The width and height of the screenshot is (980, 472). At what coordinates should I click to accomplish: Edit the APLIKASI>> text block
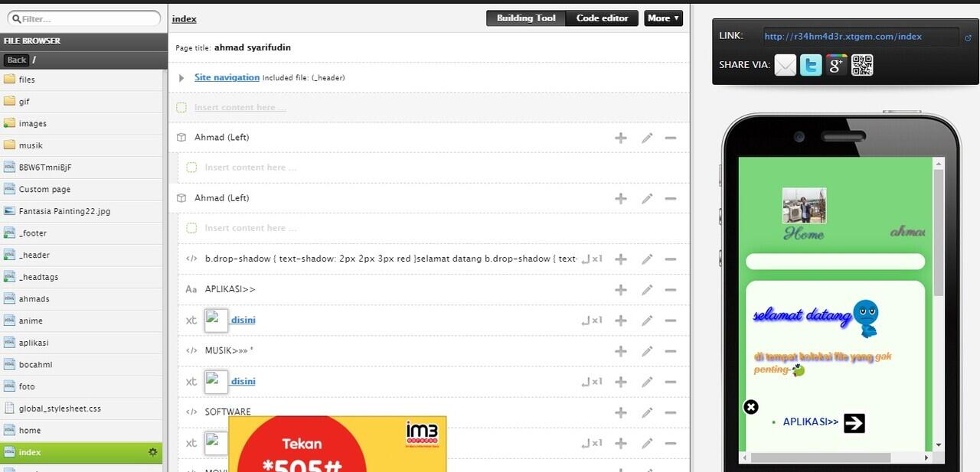pyautogui.click(x=647, y=290)
